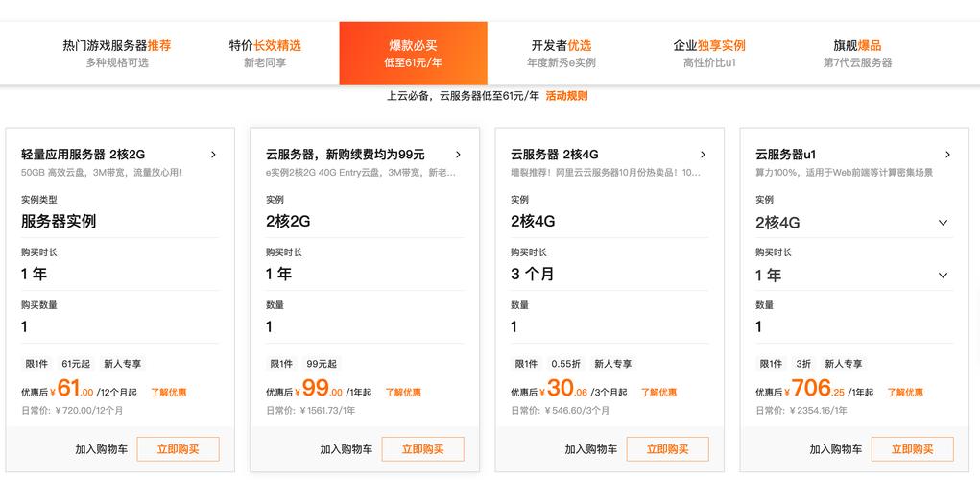Open 了解优惠 next to ¥99.00 price
980x480 pixels.
(x=403, y=393)
